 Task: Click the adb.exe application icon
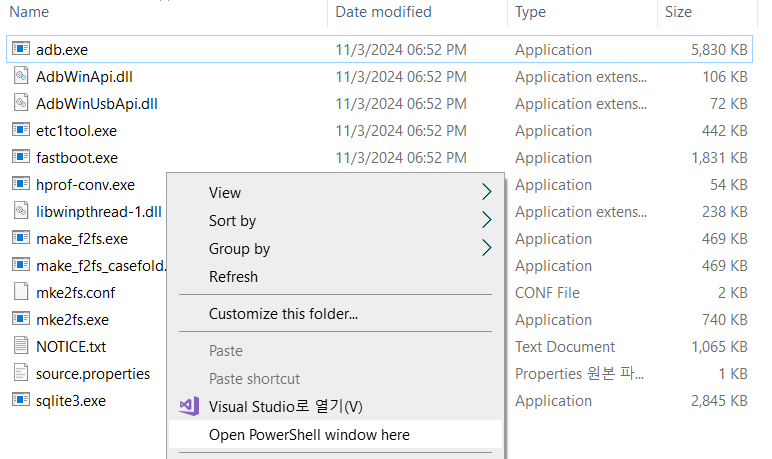[21, 49]
